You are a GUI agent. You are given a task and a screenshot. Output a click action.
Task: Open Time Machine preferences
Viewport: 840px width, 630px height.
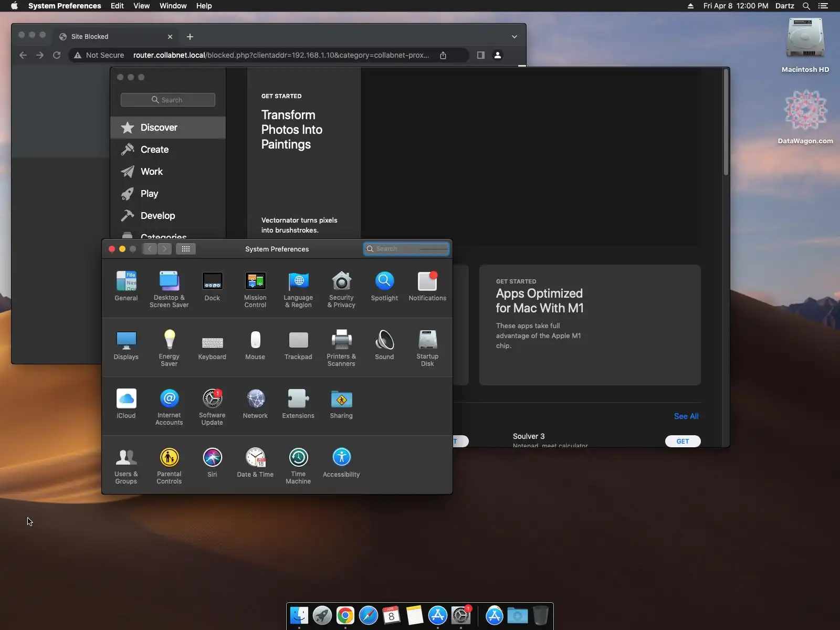298,466
